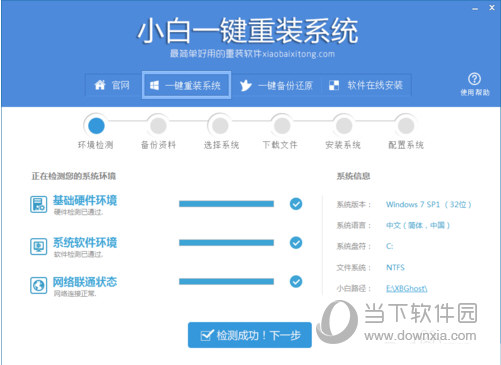Click the check mark for 基础硬件环境
Viewport: 501px width, 365px height.
pyautogui.click(x=296, y=204)
